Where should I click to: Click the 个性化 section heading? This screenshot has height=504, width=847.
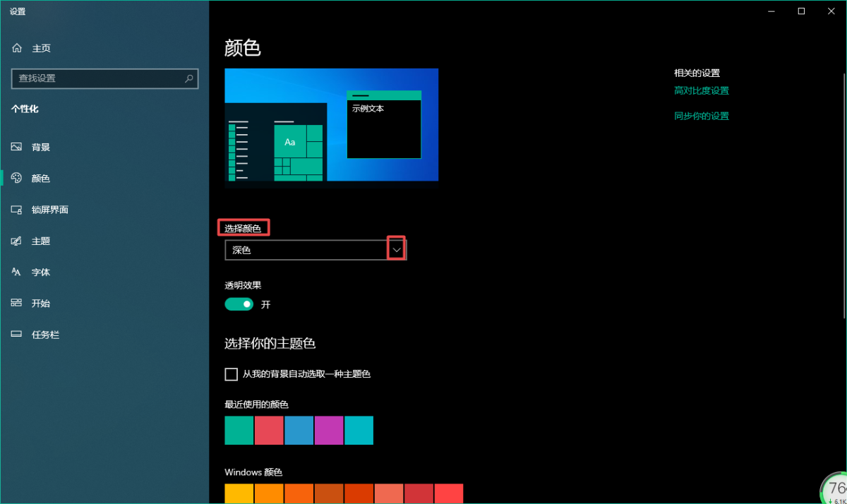pyautogui.click(x=25, y=109)
